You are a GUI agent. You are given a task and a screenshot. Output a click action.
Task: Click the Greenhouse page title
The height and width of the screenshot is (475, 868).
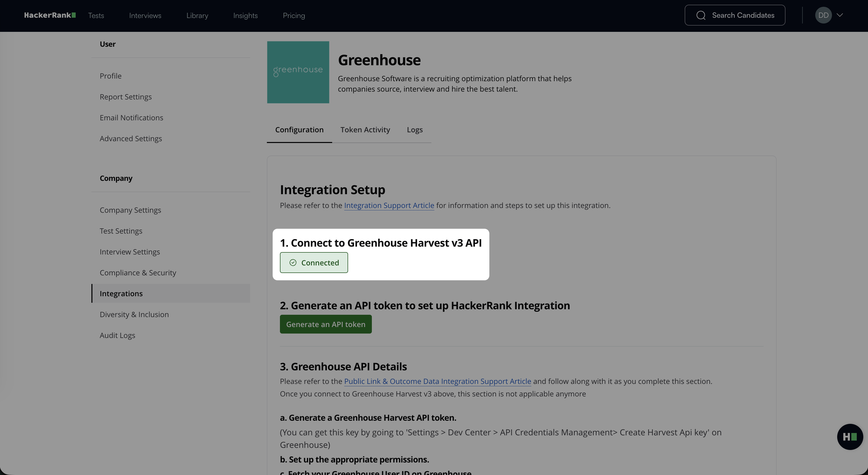click(379, 60)
